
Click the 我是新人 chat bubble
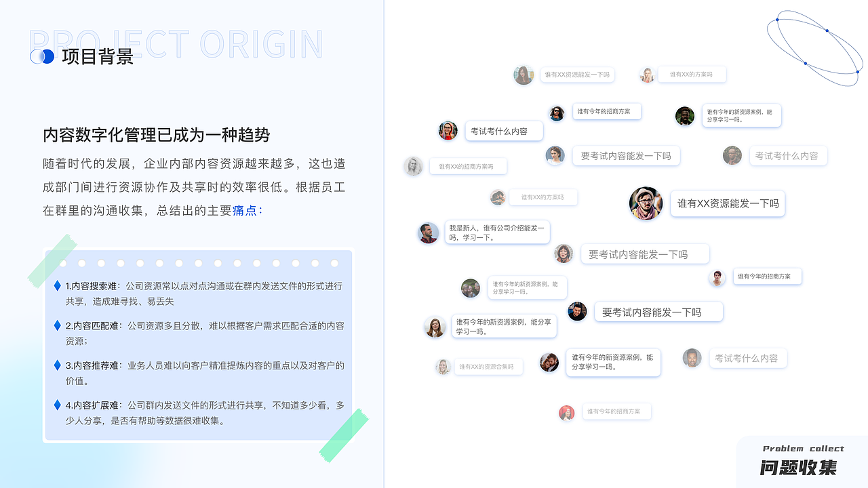tap(497, 232)
